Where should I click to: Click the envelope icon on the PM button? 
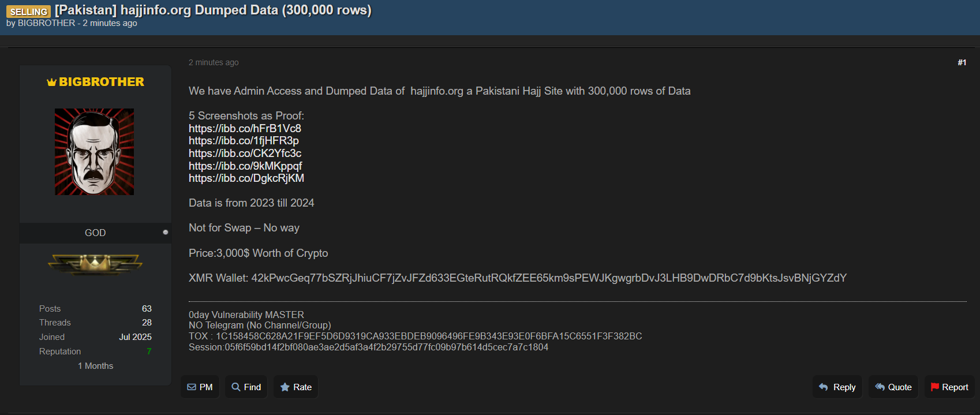pyautogui.click(x=192, y=387)
